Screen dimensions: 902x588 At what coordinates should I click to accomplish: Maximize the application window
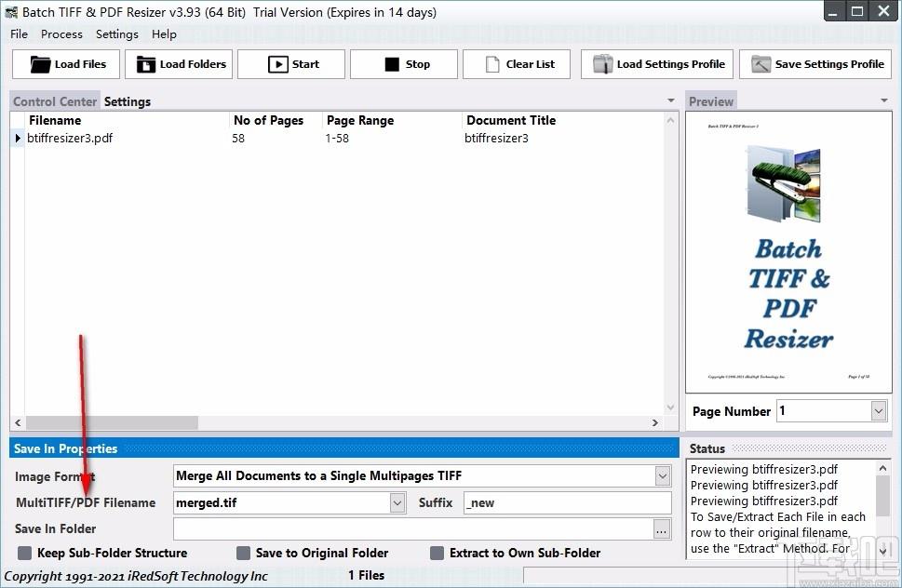857,11
